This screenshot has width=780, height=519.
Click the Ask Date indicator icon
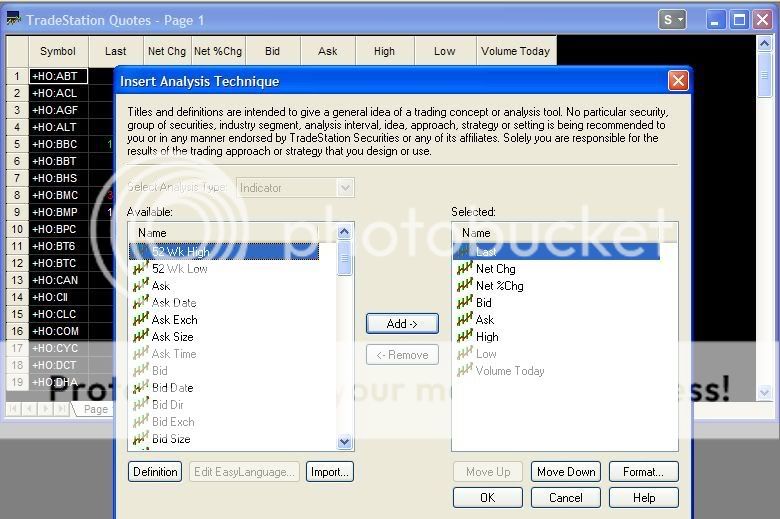[x=141, y=302]
